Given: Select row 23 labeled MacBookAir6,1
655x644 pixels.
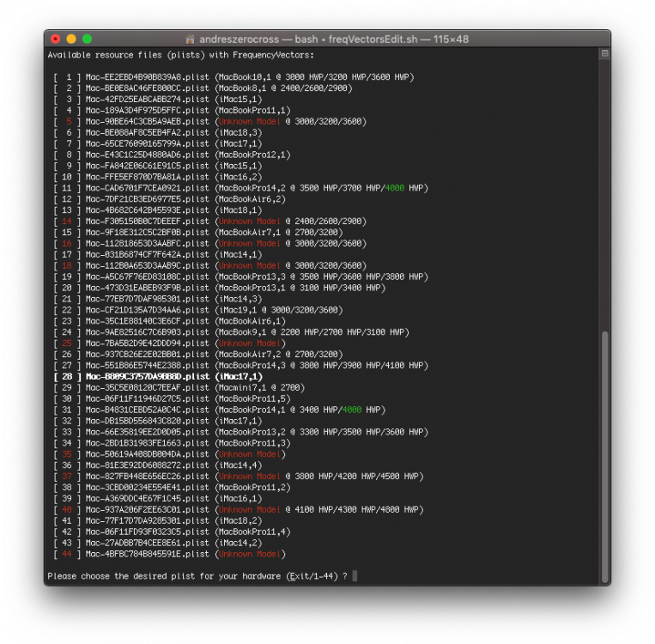Looking at the screenshot, I should point(170,321).
